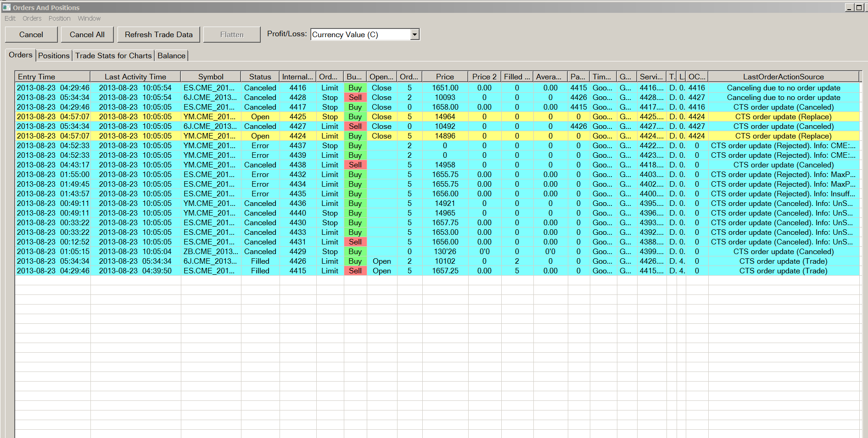Open the Profit/Loss dropdown arrow
This screenshot has width=868, height=438.
coord(414,34)
